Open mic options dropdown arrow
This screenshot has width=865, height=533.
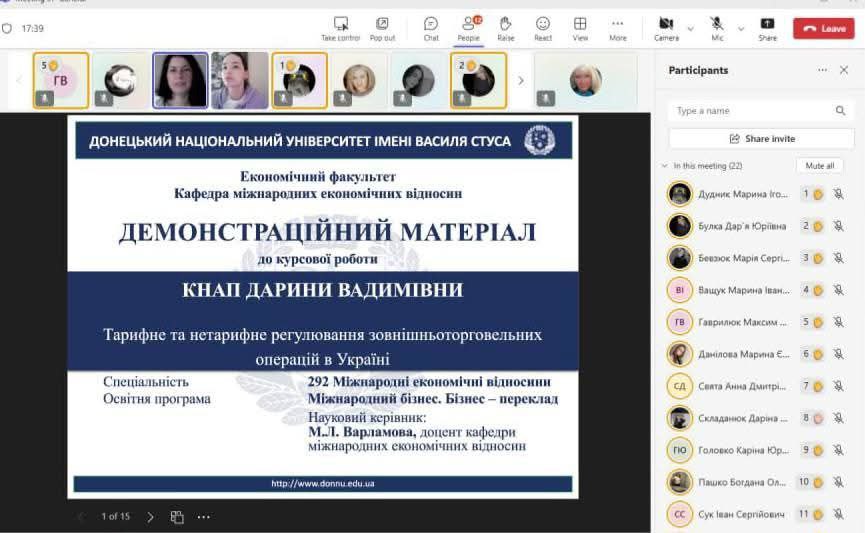(x=741, y=29)
